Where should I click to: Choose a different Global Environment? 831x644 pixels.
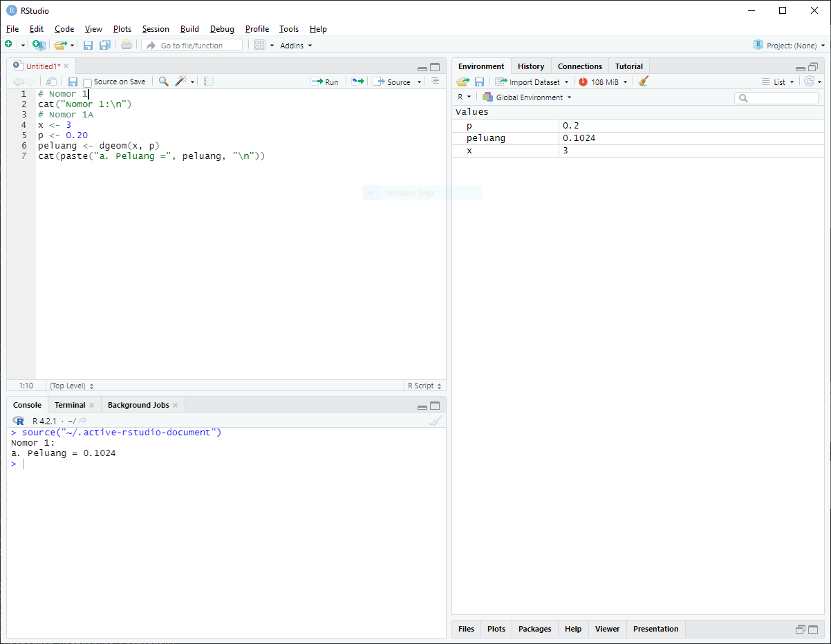point(527,97)
